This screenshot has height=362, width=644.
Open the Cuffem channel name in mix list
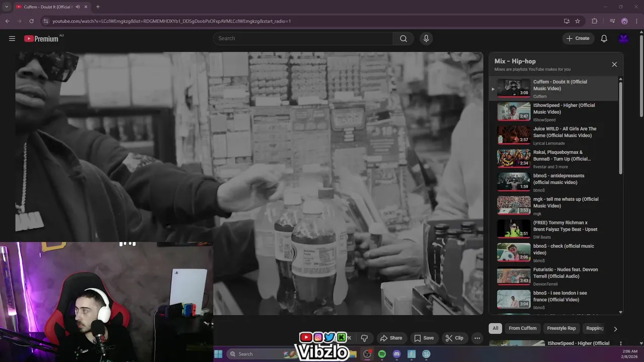pos(540,97)
